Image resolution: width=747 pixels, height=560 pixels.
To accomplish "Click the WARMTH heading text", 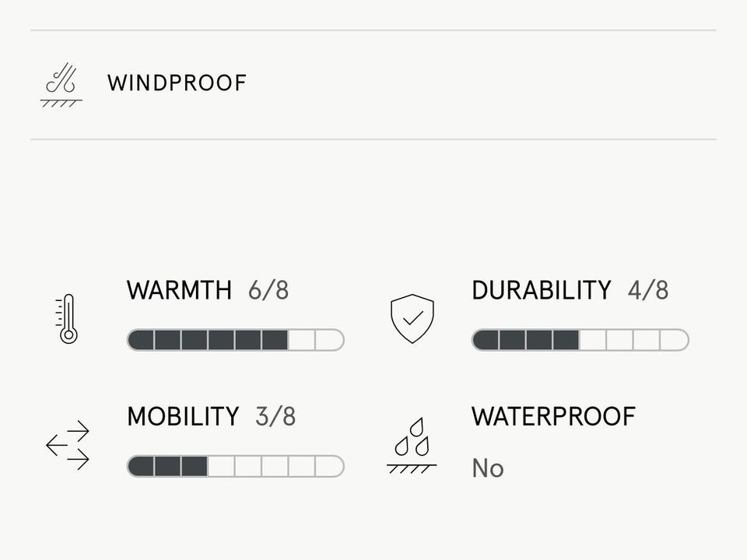I will pyautogui.click(x=179, y=290).
